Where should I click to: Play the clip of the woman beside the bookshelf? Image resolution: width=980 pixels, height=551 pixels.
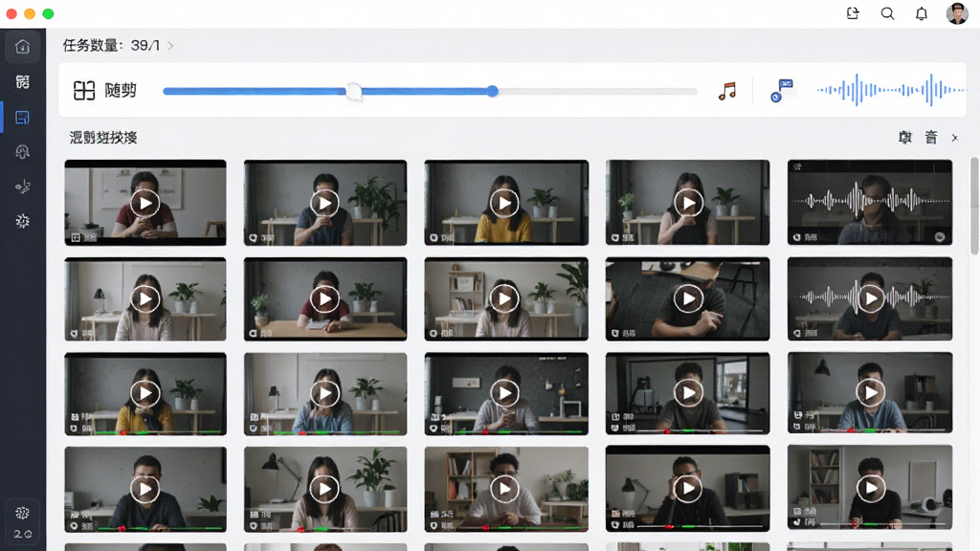(505, 298)
